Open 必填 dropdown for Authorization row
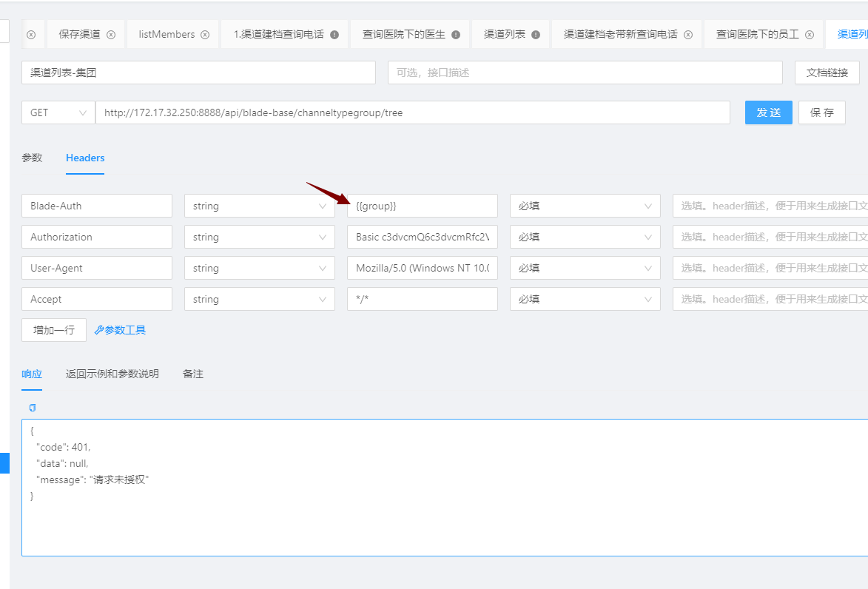This screenshot has width=868, height=589. click(x=585, y=237)
